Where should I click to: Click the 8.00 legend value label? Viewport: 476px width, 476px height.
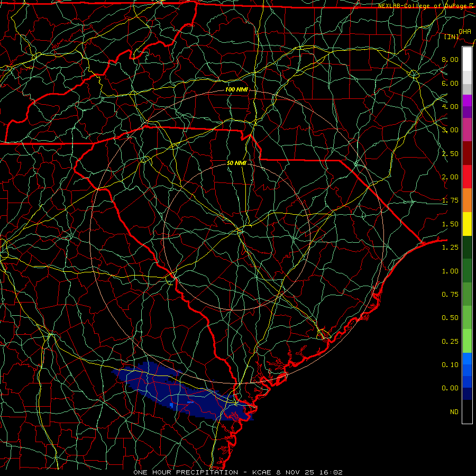(x=450, y=59)
